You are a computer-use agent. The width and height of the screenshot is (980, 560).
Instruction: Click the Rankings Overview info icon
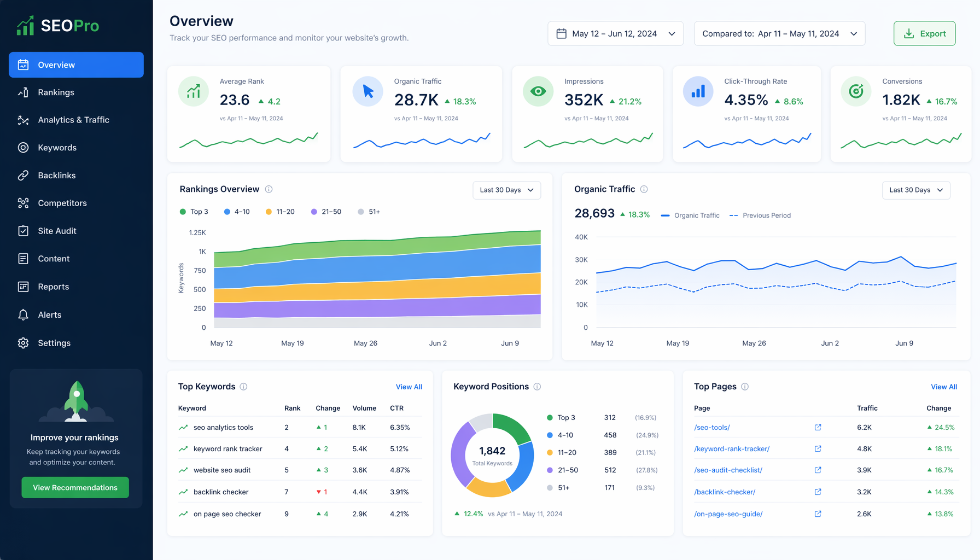point(269,189)
